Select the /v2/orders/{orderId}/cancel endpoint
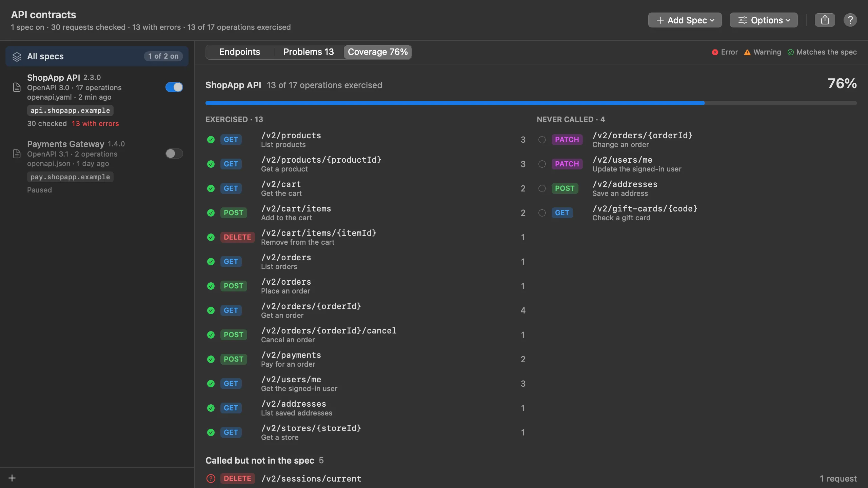This screenshot has width=868, height=488. (x=366, y=335)
